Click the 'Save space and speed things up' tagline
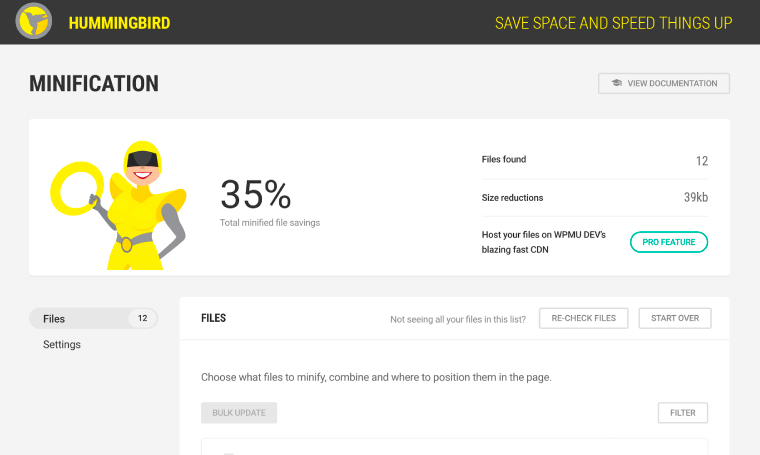The width and height of the screenshot is (760, 455). (613, 23)
